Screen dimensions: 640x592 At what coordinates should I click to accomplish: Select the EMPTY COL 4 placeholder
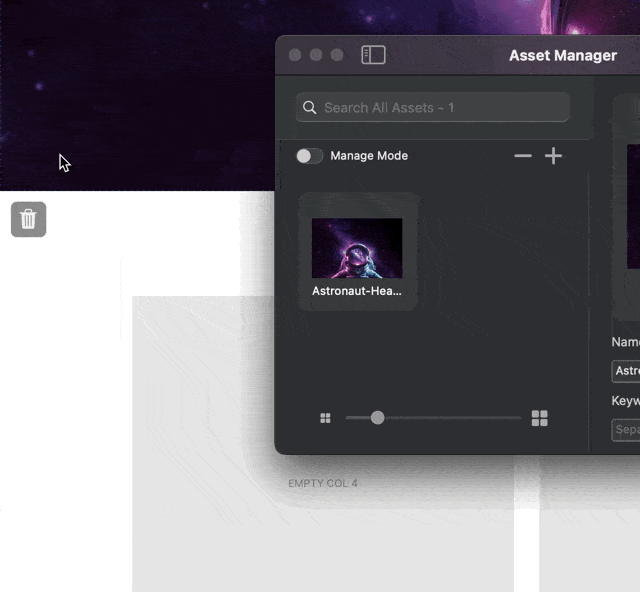tap(323, 484)
